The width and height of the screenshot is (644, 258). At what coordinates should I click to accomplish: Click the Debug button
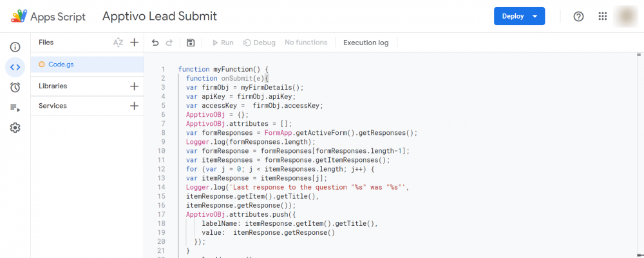click(259, 43)
